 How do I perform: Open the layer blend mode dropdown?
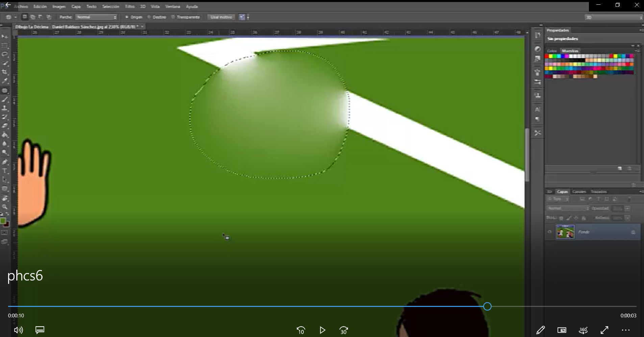tap(568, 208)
